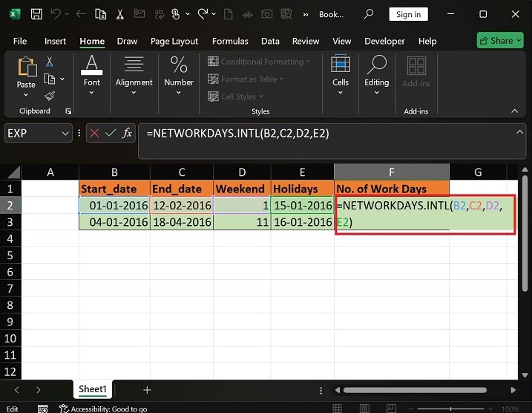
Task: Click the Copy icon in the Clipboard group
Action: [x=50, y=79]
